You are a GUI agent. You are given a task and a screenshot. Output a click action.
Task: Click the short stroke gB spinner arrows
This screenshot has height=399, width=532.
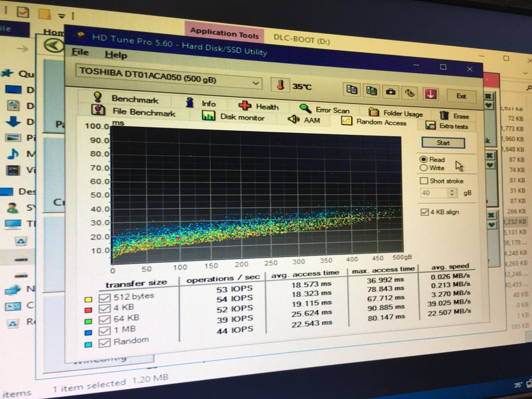tap(451, 193)
